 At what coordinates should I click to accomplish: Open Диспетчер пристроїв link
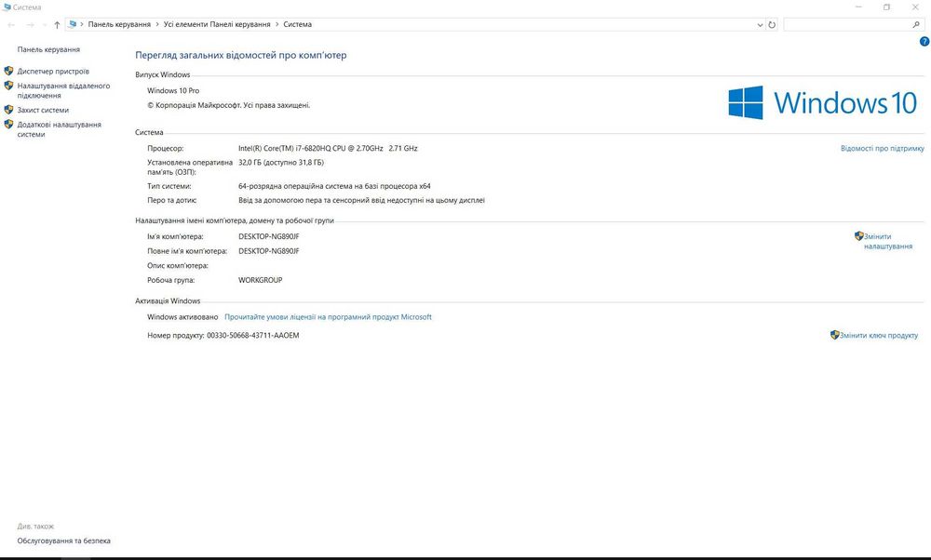(x=53, y=72)
